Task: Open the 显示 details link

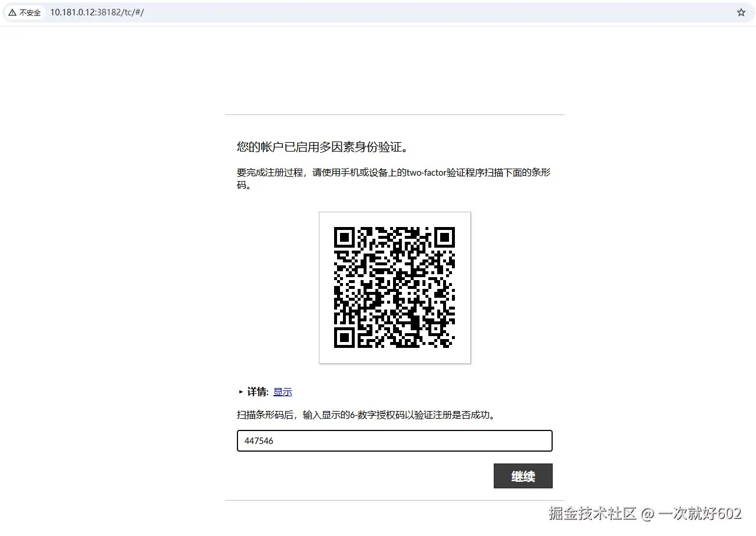Action: pyautogui.click(x=283, y=392)
